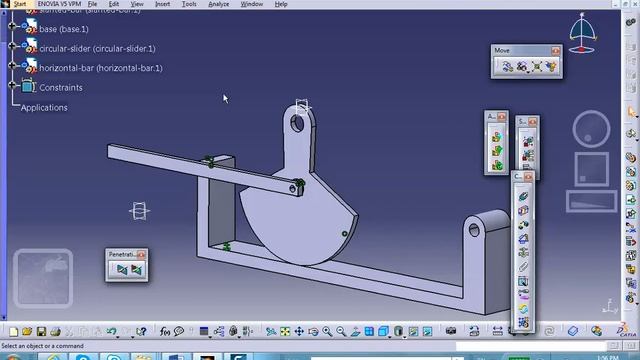Expand the base (base.1) tree node
640x360 pixels.
[x=12, y=26]
